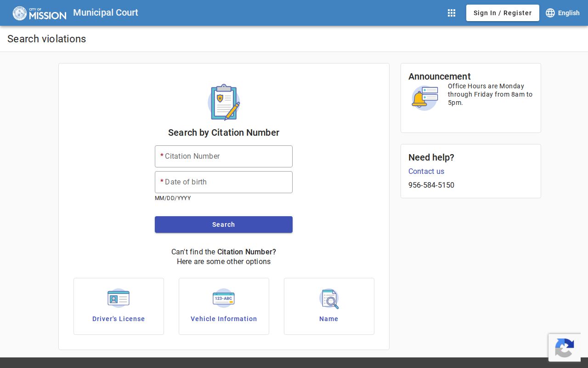The width and height of the screenshot is (588, 368).
Task: Click the Search by Citation Number heading
Action: 224,132
